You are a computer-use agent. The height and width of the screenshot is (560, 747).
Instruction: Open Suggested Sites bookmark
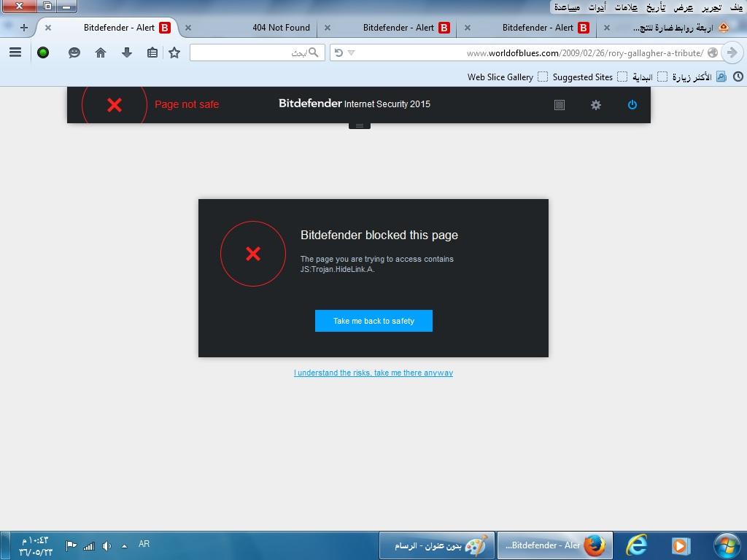click(589, 77)
